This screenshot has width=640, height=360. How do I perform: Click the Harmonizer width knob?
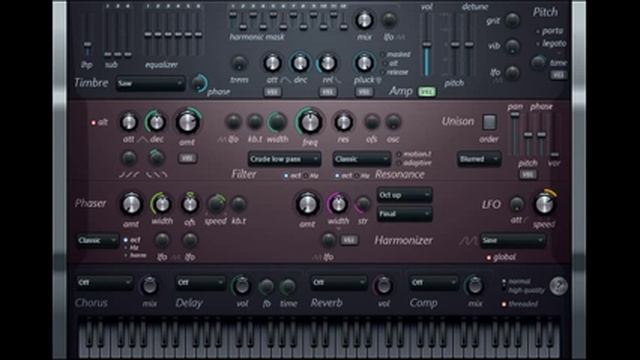point(338,204)
